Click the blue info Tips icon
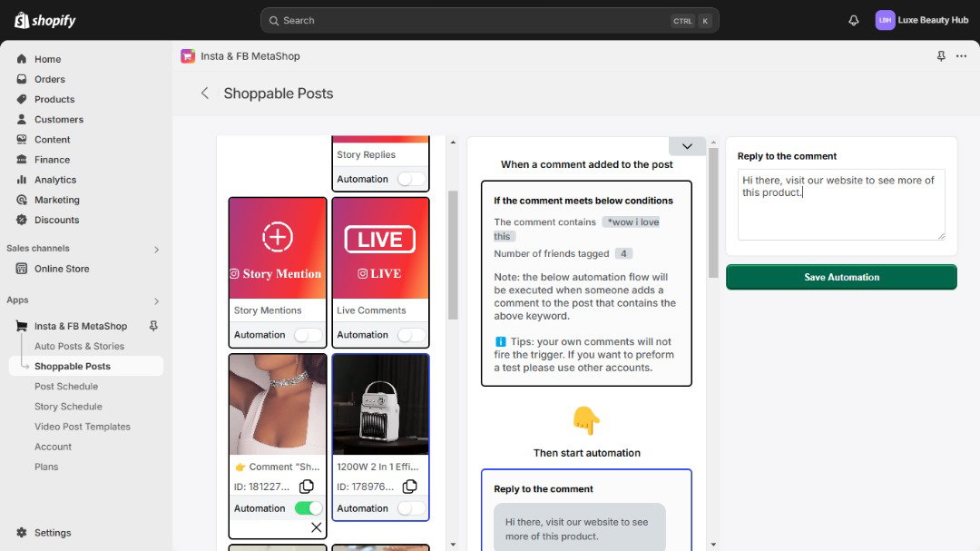980x551 pixels. 500,341
